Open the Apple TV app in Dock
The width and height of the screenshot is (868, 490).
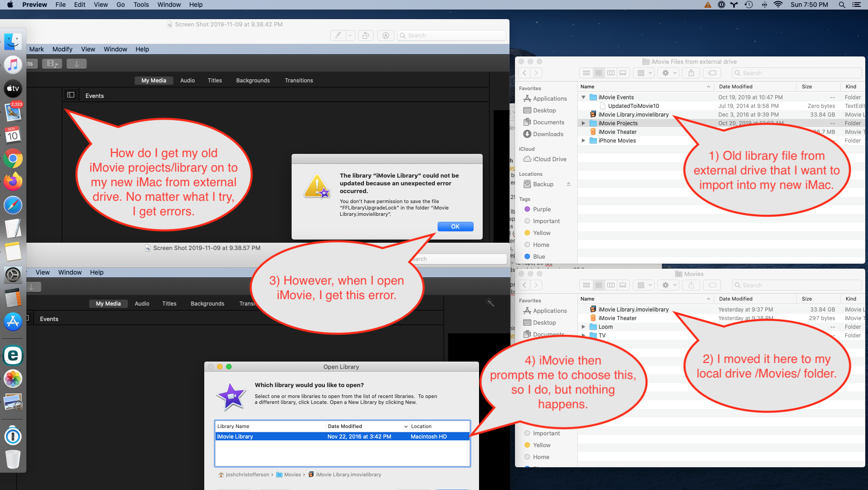13,88
